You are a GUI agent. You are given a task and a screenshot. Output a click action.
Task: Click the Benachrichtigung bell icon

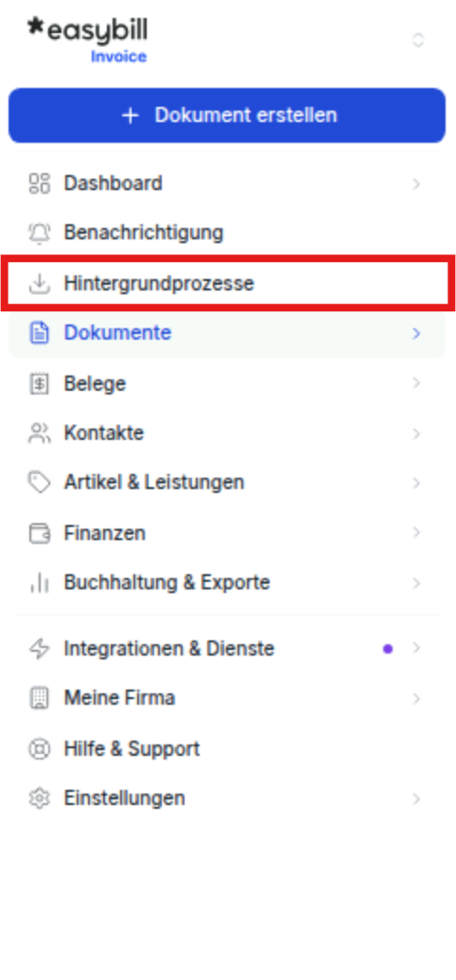[40, 233]
